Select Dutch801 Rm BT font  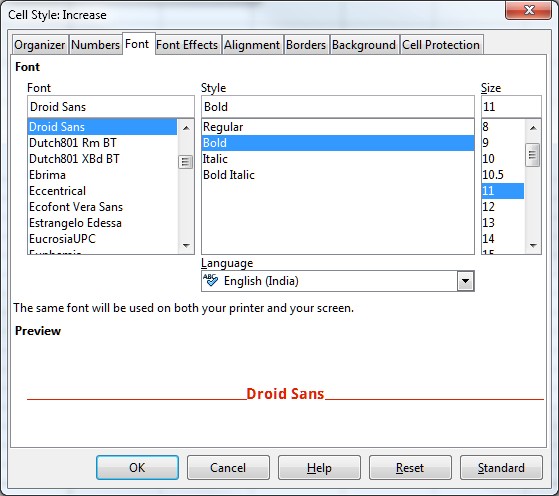click(102, 143)
